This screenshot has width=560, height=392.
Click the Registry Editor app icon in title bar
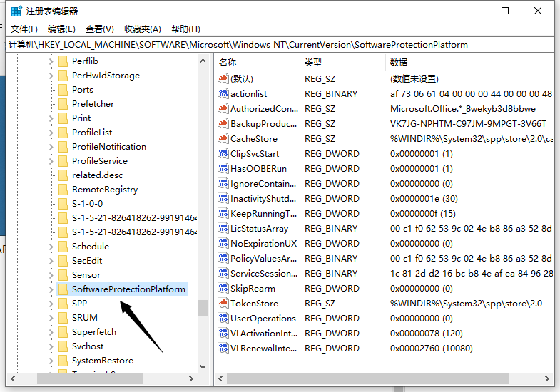tap(14, 11)
